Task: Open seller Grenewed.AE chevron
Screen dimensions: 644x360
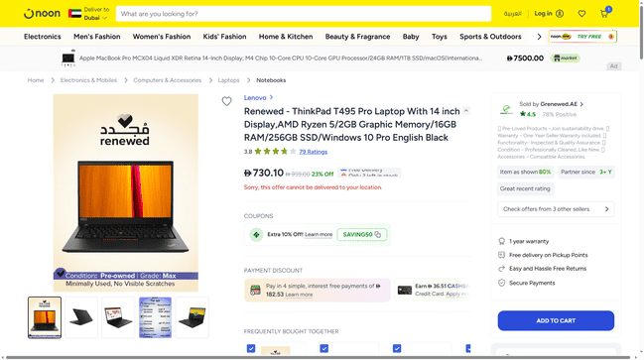Action: coord(581,104)
